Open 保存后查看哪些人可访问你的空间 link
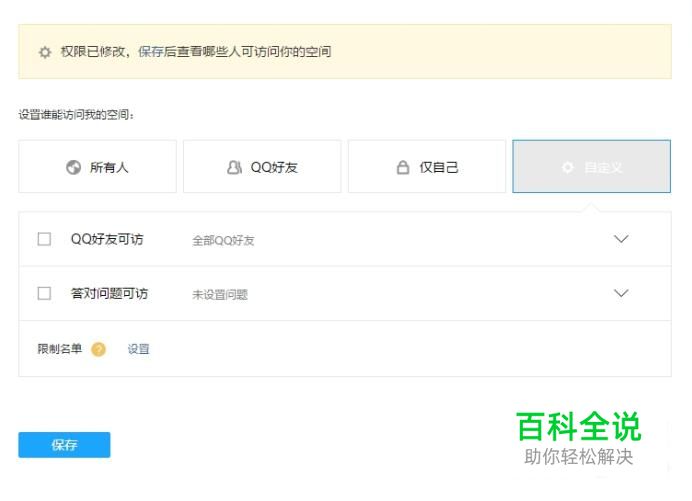The height and width of the screenshot is (501, 692). pyautogui.click(x=235, y=52)
